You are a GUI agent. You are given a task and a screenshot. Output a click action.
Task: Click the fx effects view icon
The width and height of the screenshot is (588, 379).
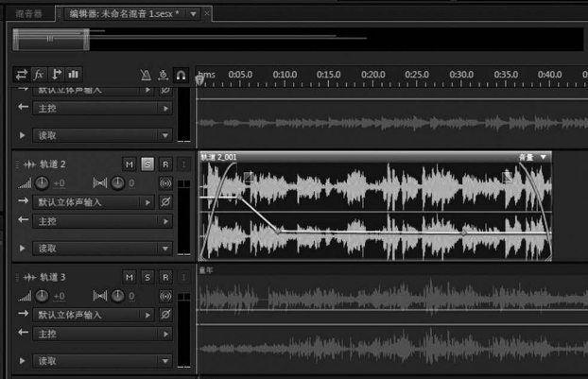39,74
